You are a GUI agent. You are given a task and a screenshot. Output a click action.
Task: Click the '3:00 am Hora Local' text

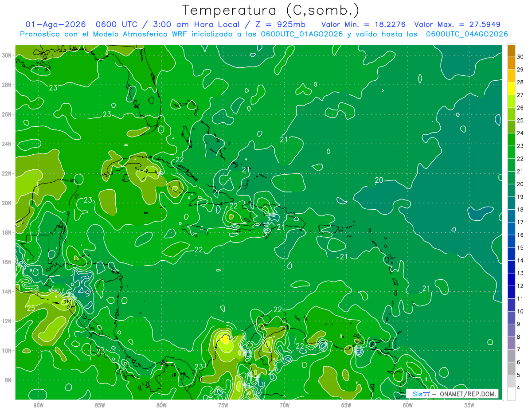[x=196, y=24]
